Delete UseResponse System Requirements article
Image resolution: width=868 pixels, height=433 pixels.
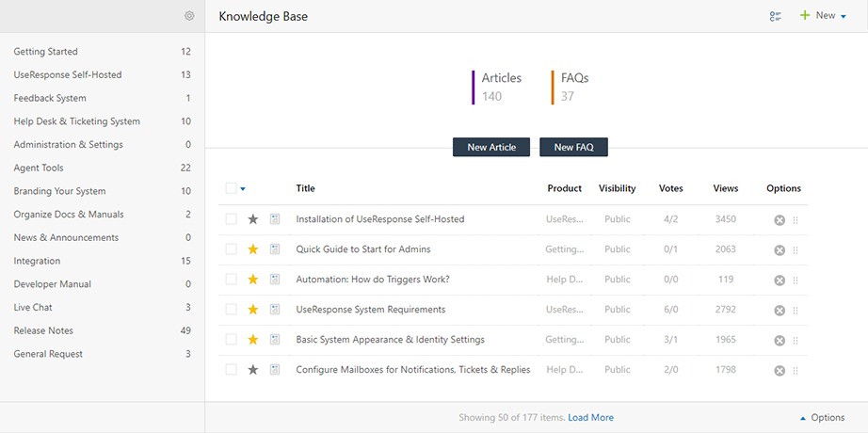point(780,311)
